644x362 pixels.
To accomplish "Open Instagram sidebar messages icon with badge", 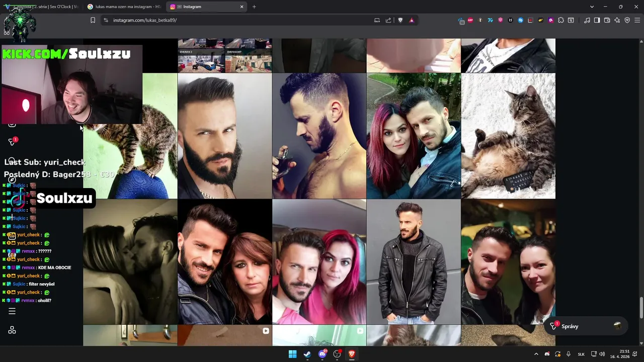I will (x=12, y=142).
